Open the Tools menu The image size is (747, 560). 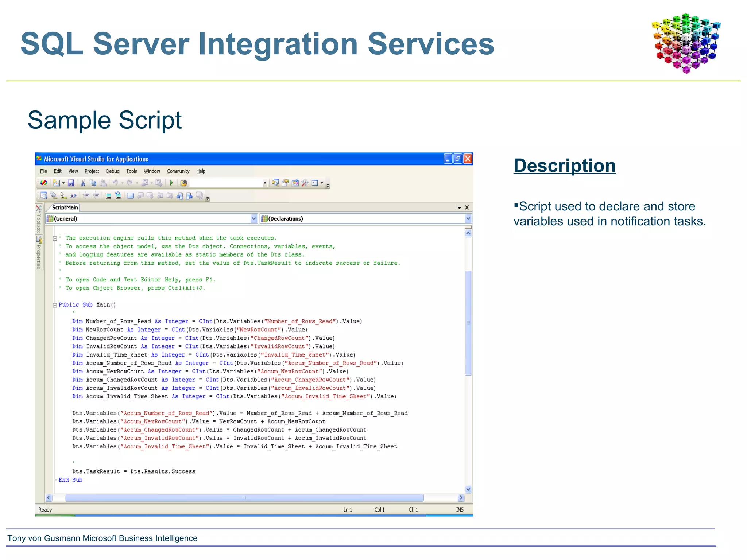(x=131, y=171)
